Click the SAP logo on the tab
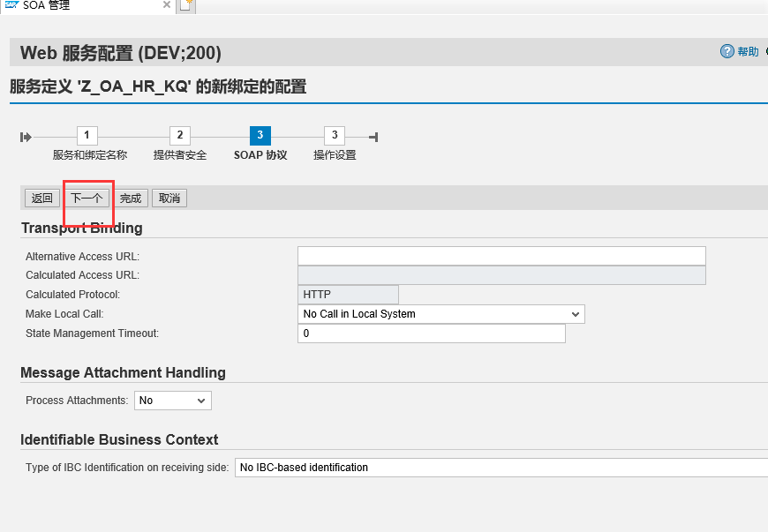 point(11,5)
